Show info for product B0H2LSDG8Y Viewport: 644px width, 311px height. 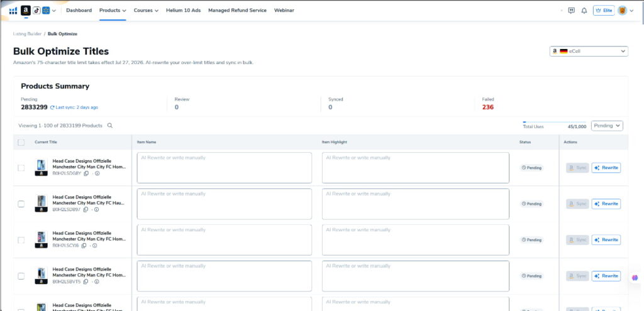coord(97,173)
